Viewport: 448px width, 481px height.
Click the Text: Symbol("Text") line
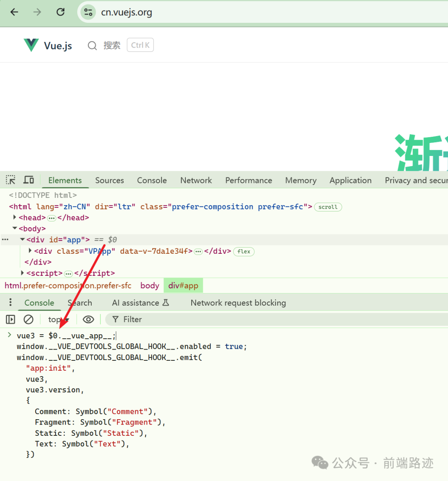click(82, 444)
